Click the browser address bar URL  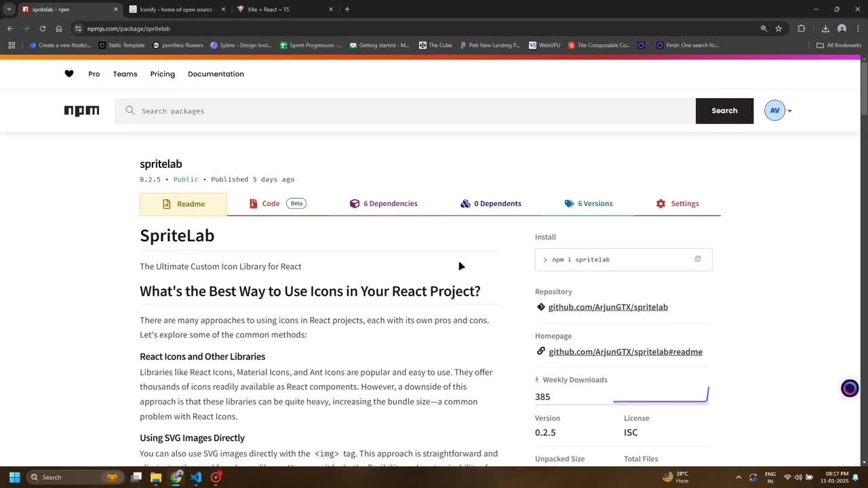pos(129,28)
